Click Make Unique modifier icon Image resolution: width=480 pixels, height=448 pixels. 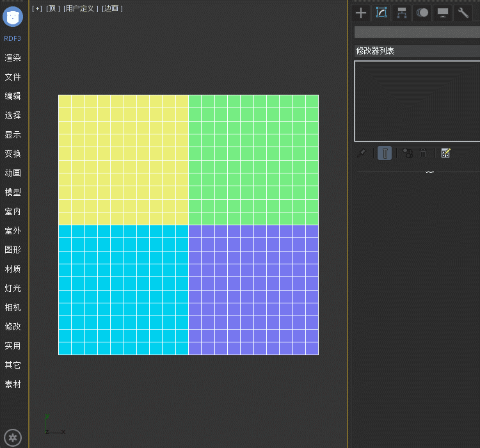click(x=407, y=153)
